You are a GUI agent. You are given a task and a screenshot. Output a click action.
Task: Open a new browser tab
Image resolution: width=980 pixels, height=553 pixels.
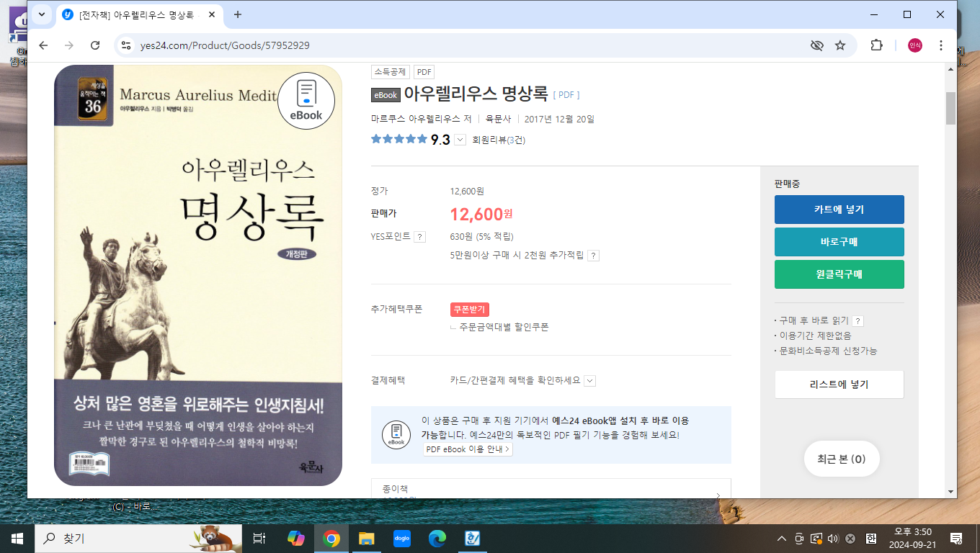(238, 14)
